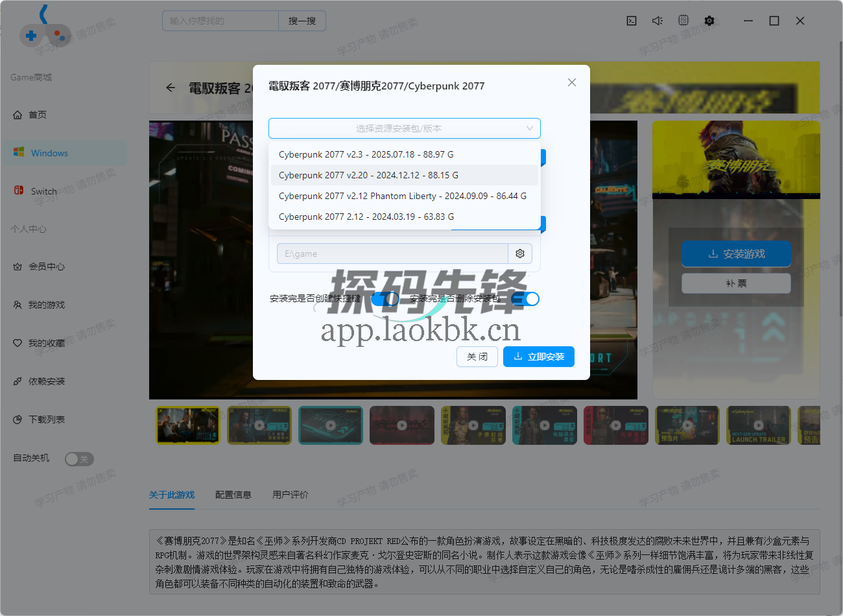The height and width of the screenshot is (616, 843).
Task: Select Windows category in sidebar
Action: (x=65, y=153)
